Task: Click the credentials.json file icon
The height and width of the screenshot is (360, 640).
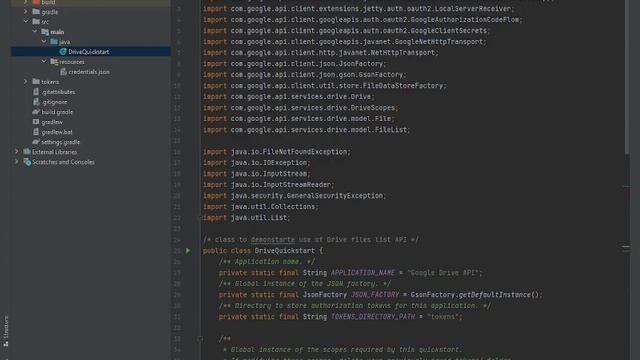Action: click(x=63, y=71)
